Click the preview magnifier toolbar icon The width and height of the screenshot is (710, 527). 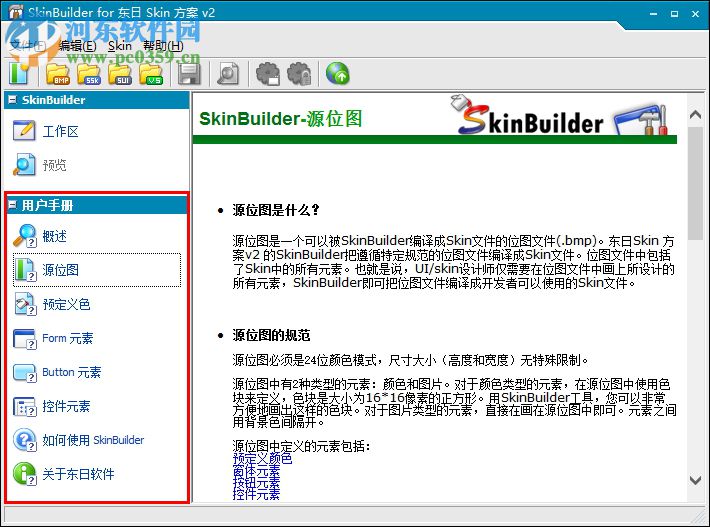coord(228,74)
